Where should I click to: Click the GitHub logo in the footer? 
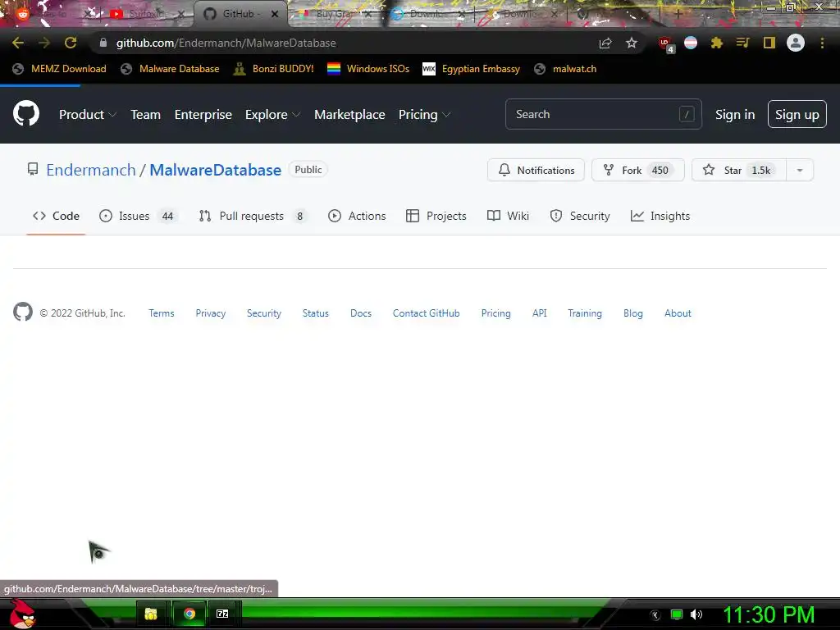click(22, 313)
